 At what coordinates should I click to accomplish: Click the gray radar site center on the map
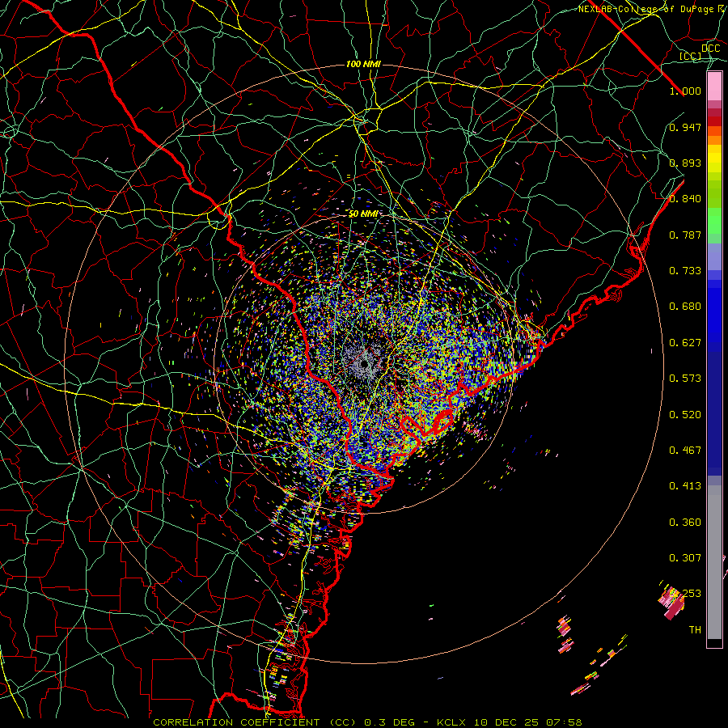click(365, 363)
